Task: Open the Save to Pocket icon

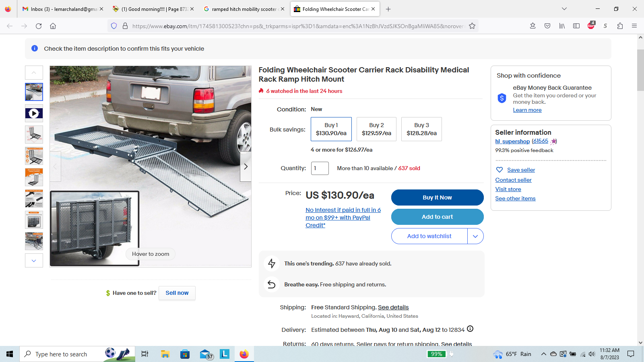Action: click(547, 26)
